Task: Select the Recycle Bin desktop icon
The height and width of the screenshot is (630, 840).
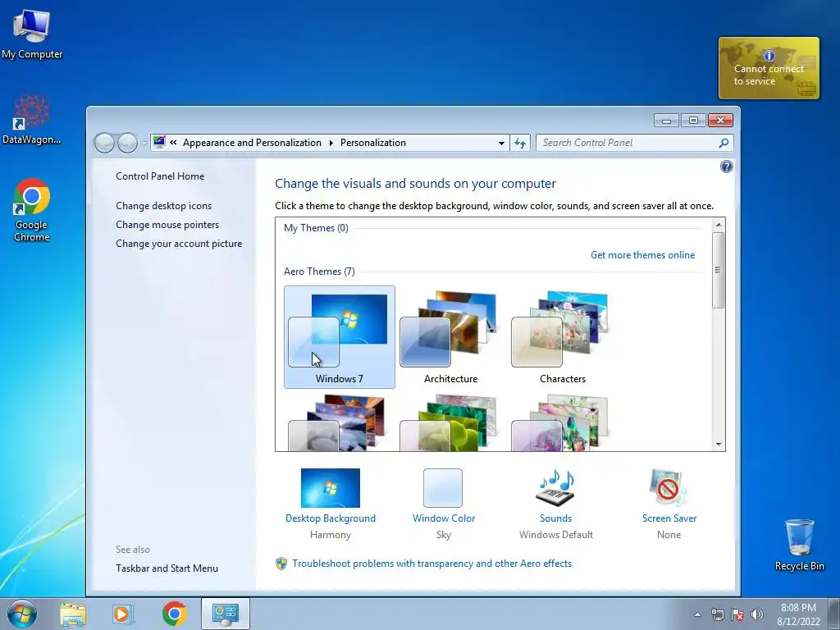Action: pyautogui.click(x=799, y=545)
